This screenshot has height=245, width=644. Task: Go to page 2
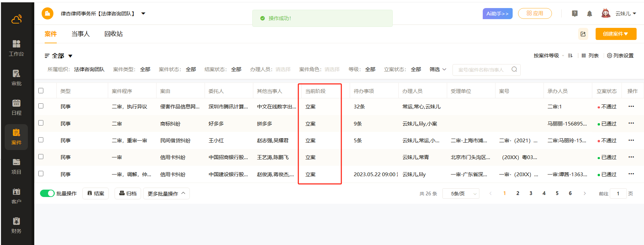click(x=518, y=193)
